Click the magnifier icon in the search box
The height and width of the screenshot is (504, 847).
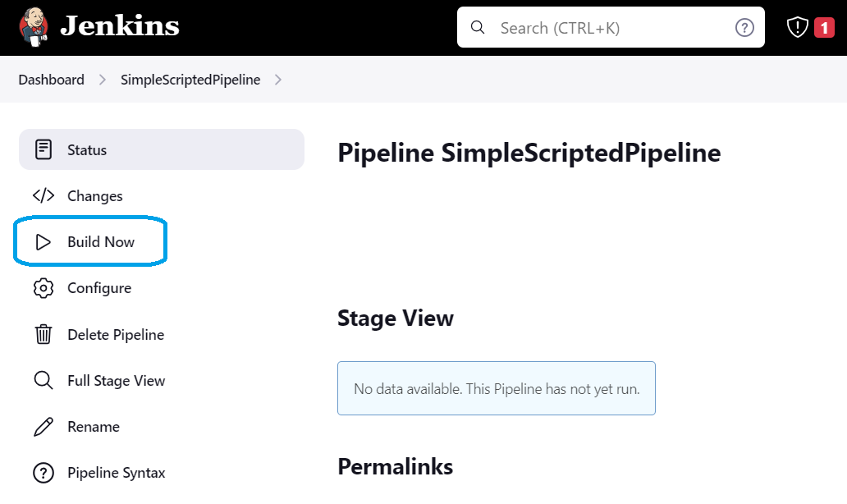pyautogui.click(x=478, y=28)
